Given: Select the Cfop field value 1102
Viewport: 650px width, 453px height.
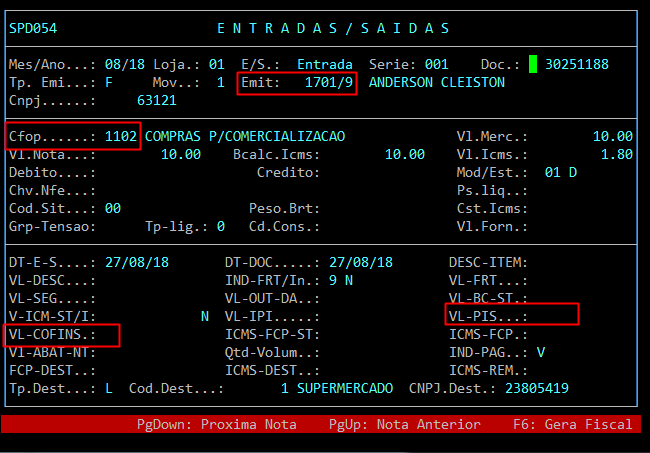Looking at the screenshot, I should (x=121, y=136).
